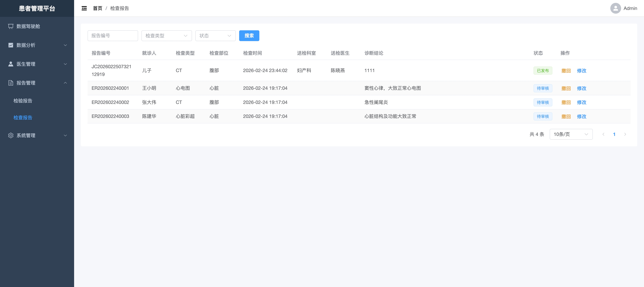Click the 2026-02-24 23:44:02 time cell
Viewport: 644px width, 287px height.
pos(265,71)
